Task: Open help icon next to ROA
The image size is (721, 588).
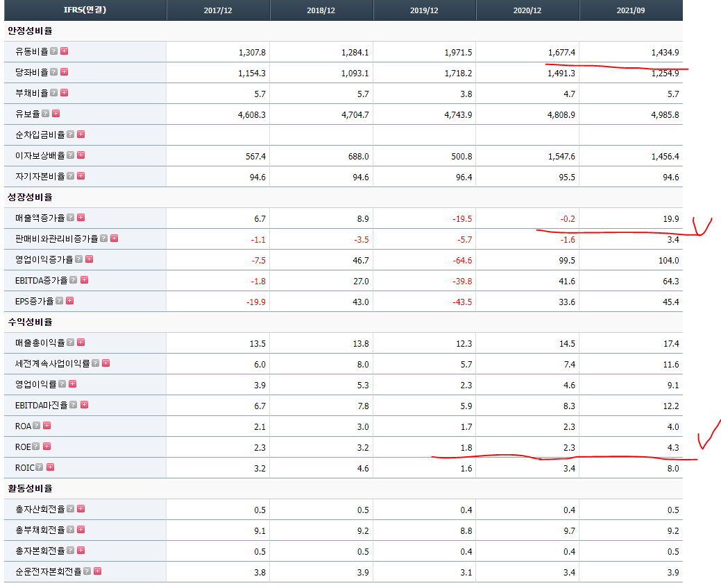Action: [x=36, y=425]
